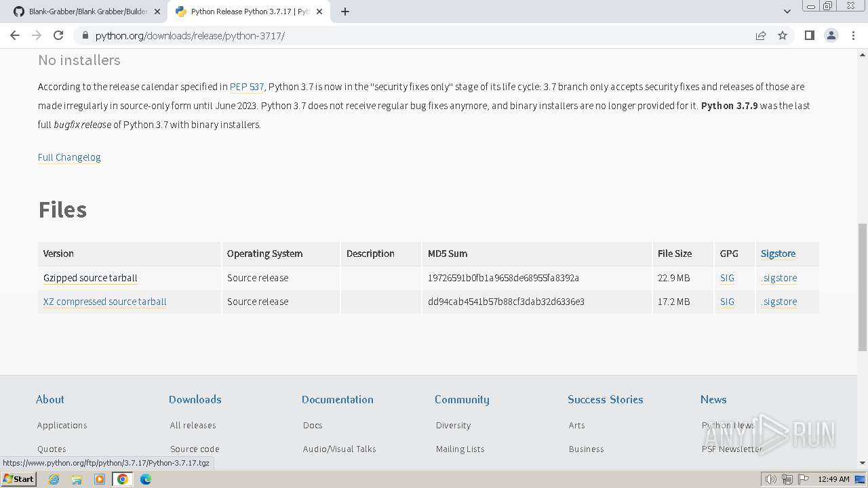Download the Gzipped source tarball
This screenshot has height=488, width=868.
(x=90, y=278)
